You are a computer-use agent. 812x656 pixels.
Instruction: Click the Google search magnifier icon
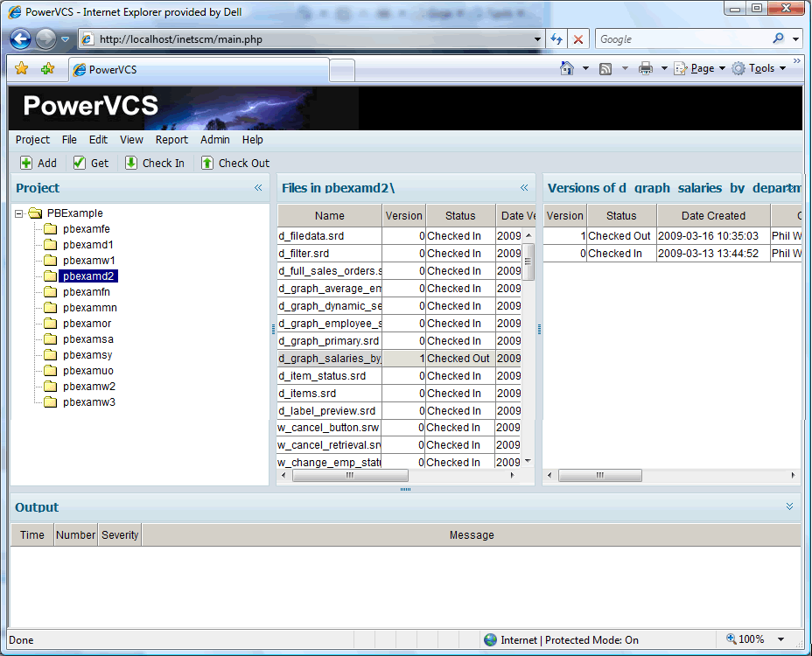[778, 38]
